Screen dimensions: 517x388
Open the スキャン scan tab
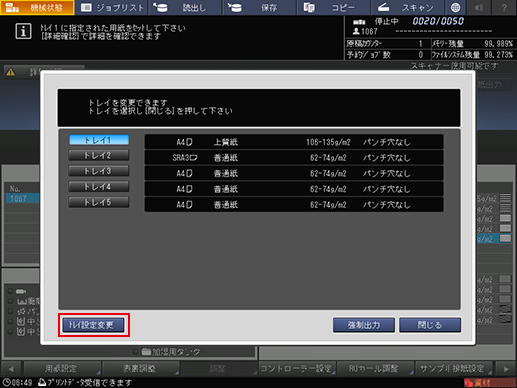tap(407, 7)
